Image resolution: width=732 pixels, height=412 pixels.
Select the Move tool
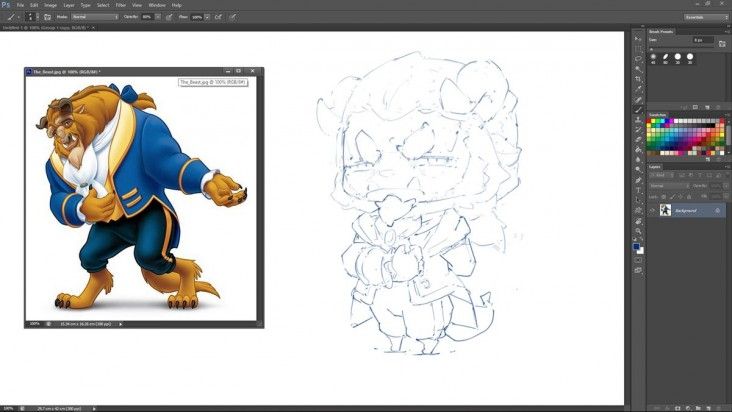tap(638, 38)
